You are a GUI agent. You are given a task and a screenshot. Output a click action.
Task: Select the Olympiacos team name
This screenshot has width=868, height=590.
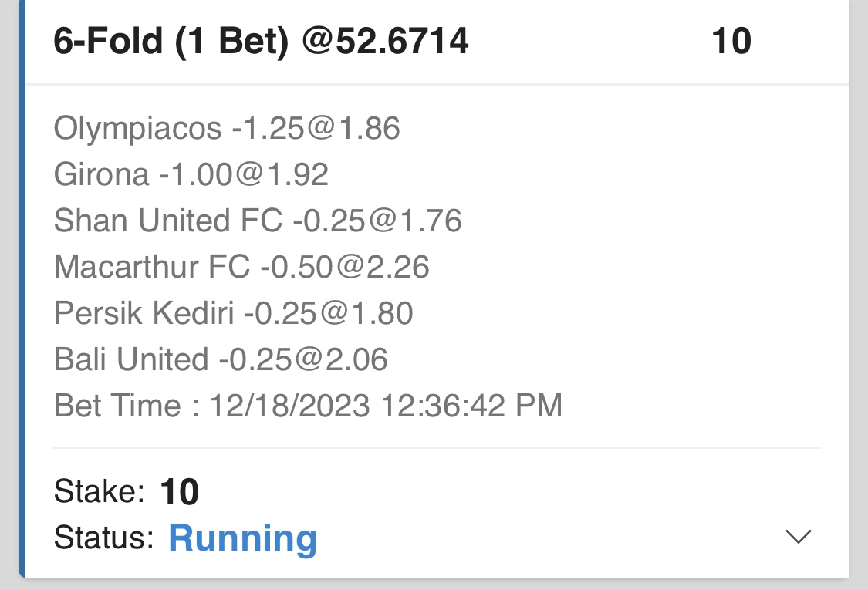(137, 128)
